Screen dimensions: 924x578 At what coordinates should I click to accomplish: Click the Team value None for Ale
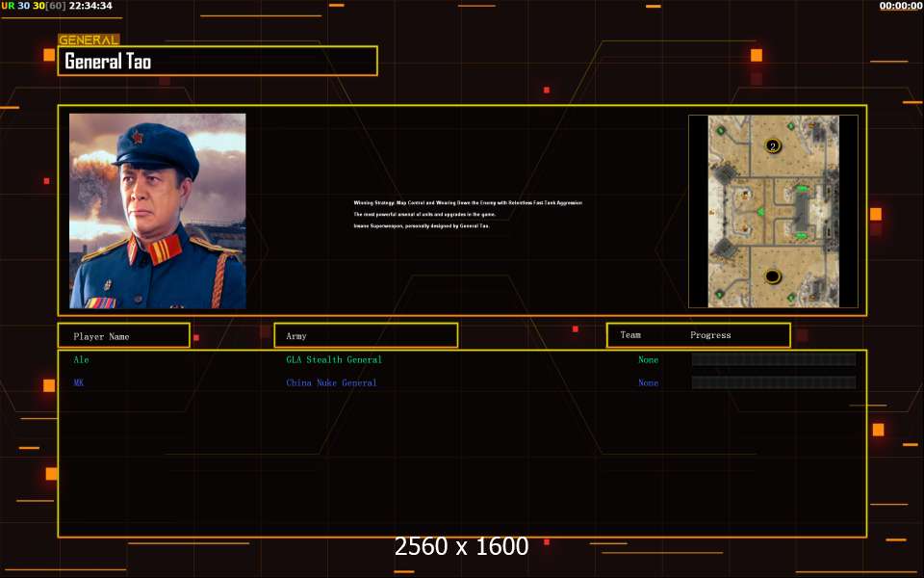click(x=648, y=359)
